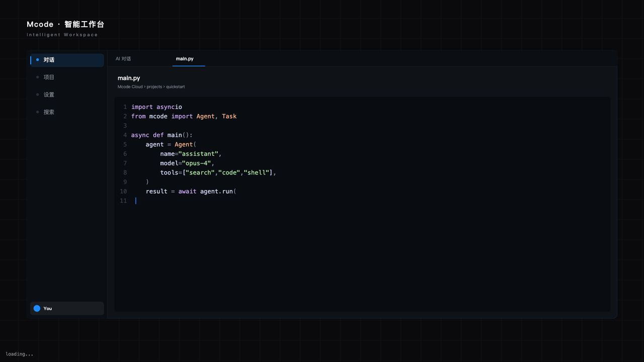This screenshot has width=644, height=362.
Task: Click the main.py file title heading
Action: (x=129, y=78)
